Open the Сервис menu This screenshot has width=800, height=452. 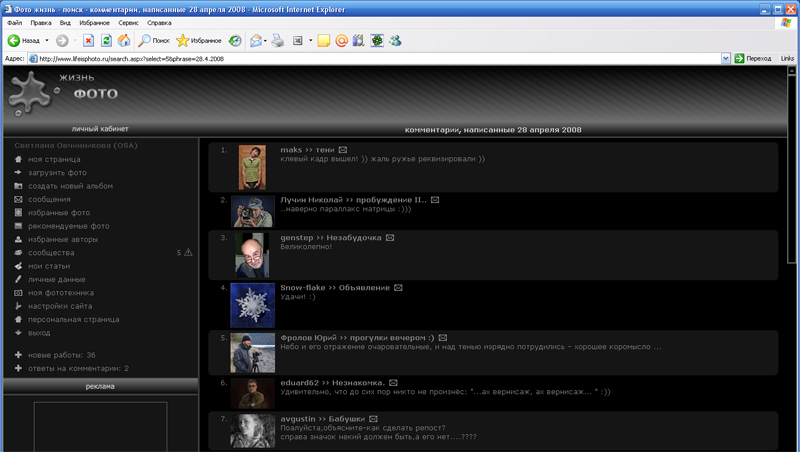(x=128, y=22)
